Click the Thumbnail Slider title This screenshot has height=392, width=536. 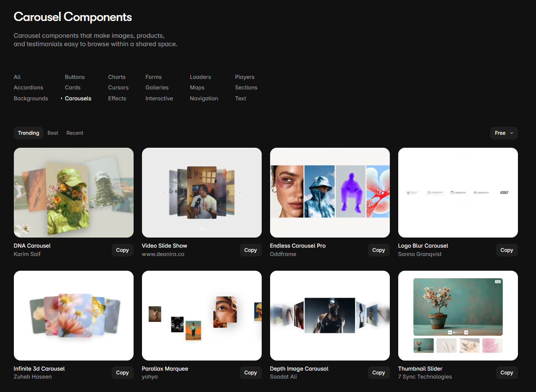point(420,369)
